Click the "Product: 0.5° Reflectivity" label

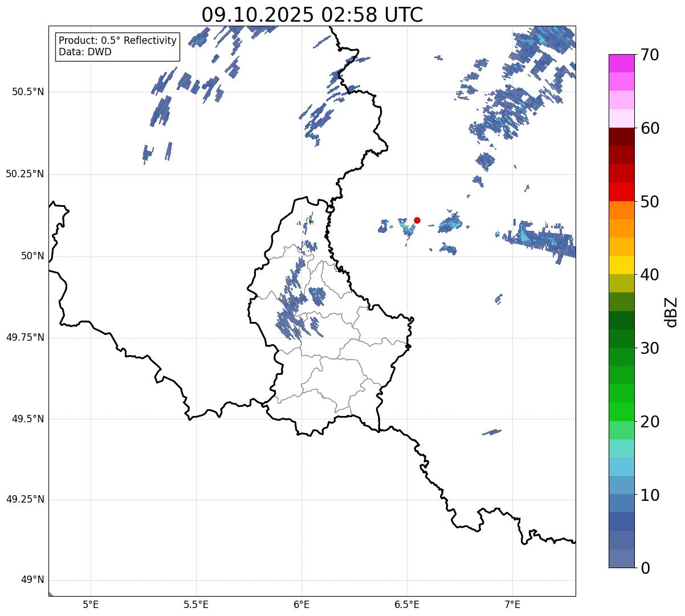tap(117, 41)
